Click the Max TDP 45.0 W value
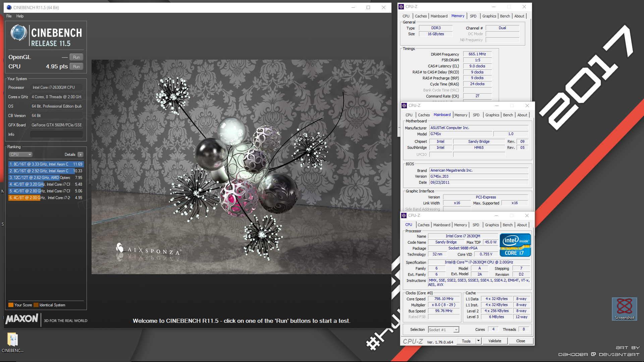Screen dimensions: 644x362 click(491, 242)
